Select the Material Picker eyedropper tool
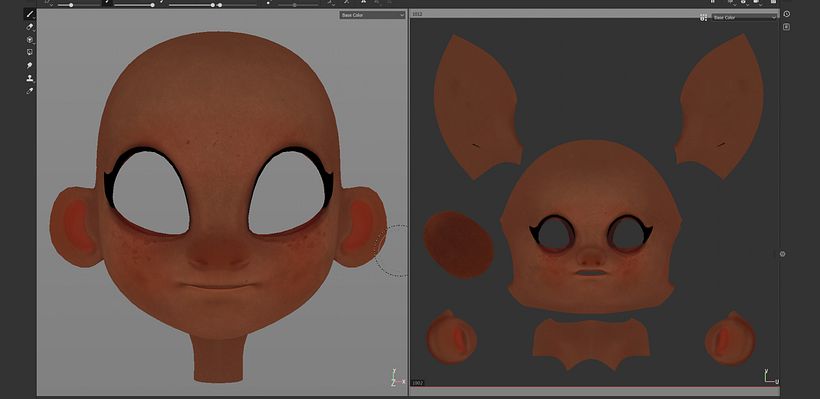 (x=30, y=91)
